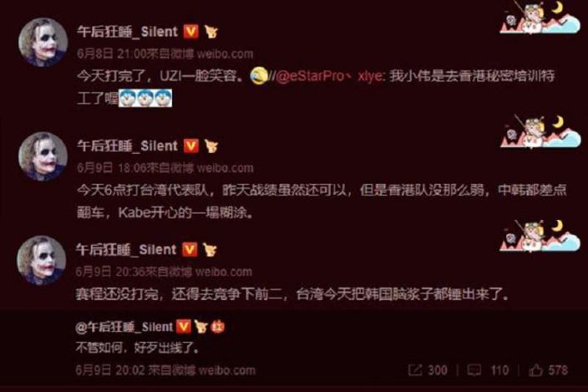Open the Joker avatar on the 20:36 post
Image resolution: width=588 pixels, height=392 pixels.
click(x=42, y=260)
